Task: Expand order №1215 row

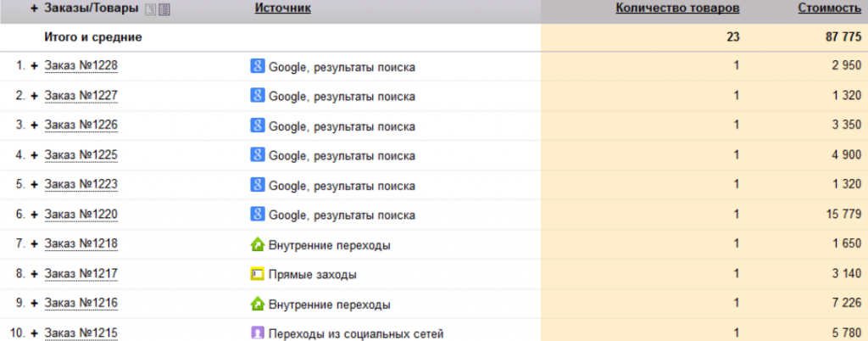Action: click(34, 333)
